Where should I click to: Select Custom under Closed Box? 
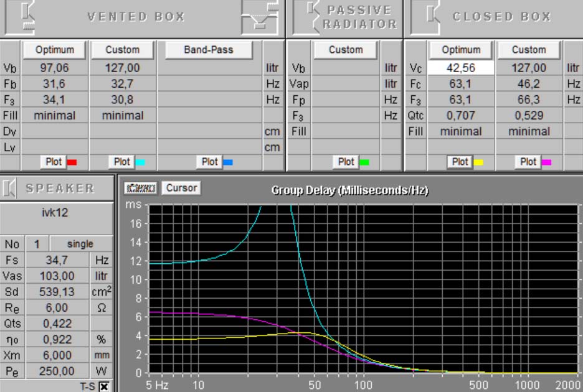click(529, 50)
